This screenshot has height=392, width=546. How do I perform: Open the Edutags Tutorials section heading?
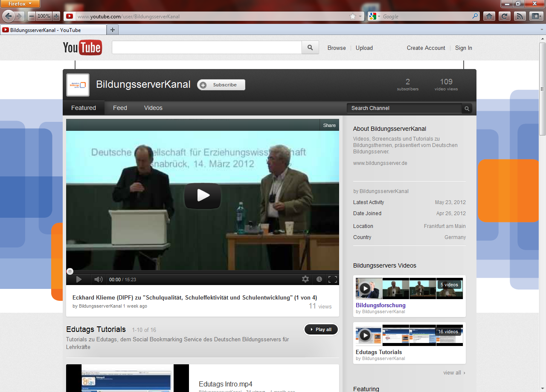[x=96, y=329]
